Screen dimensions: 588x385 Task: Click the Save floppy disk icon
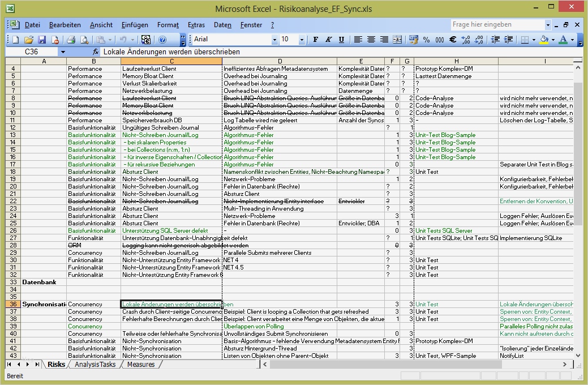42,40
